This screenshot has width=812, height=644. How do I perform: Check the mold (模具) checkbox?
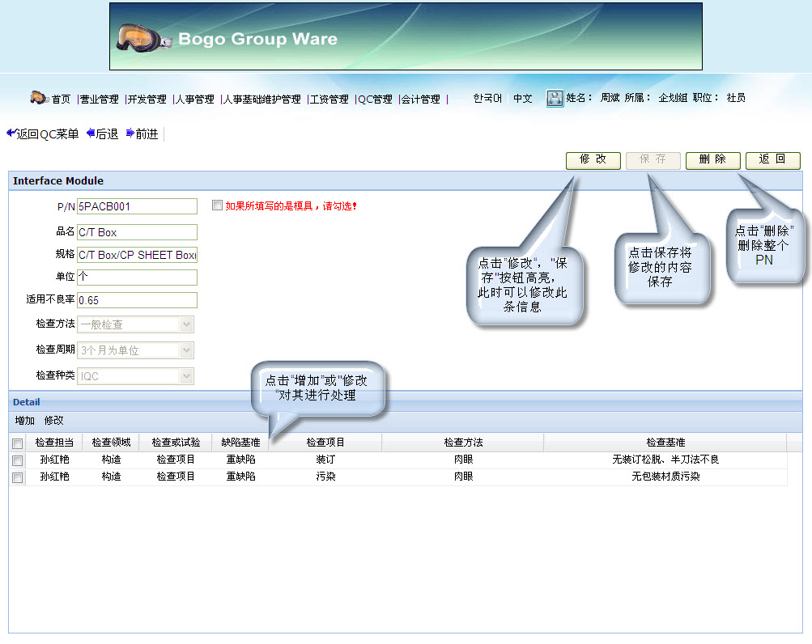click(x=217, y=205)
